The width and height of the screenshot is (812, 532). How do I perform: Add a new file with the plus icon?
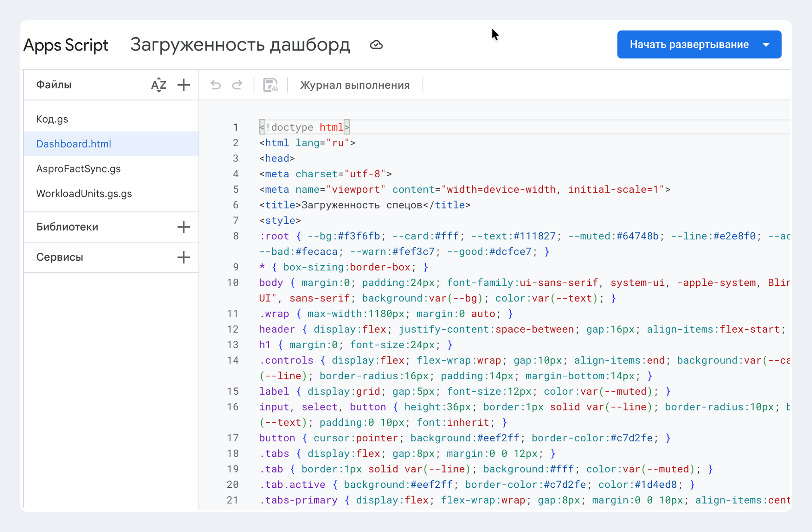click(184, 85)
